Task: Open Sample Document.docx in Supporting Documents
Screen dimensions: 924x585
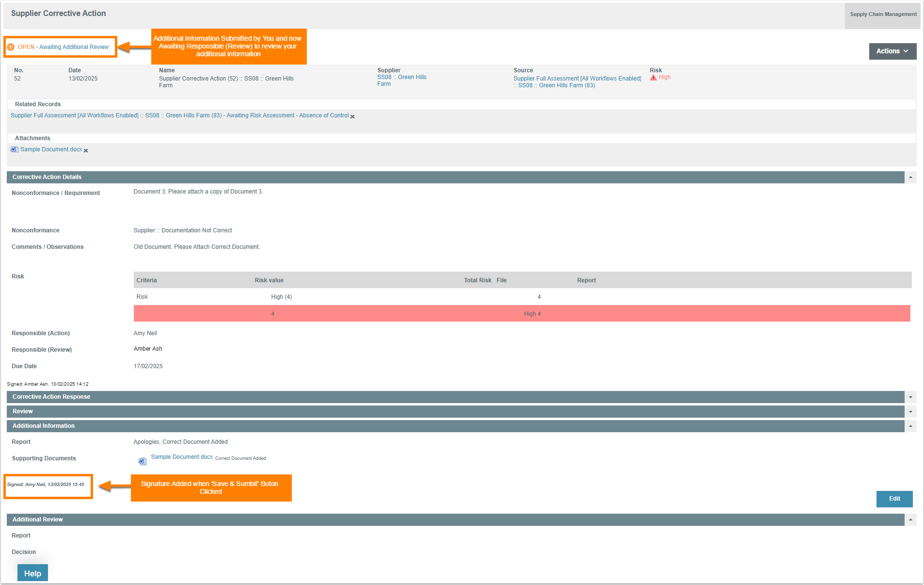Action: coord(182,457)
